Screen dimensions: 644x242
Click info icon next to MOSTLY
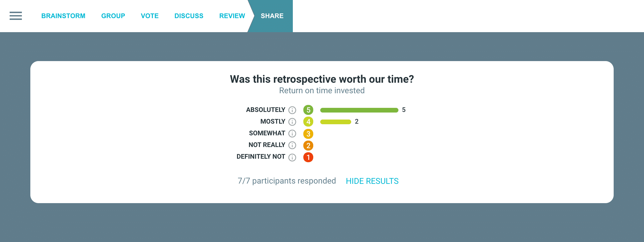tap(292, 122)
